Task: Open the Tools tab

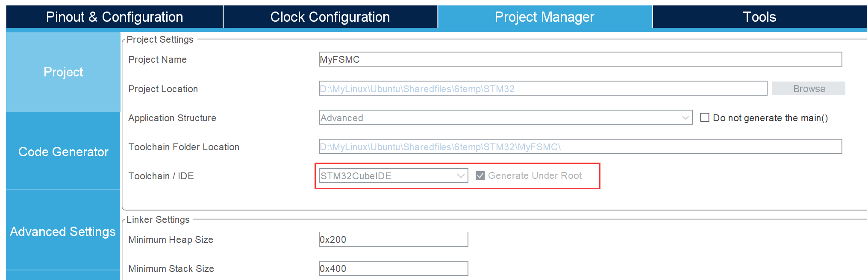Action: coord(759,17)
